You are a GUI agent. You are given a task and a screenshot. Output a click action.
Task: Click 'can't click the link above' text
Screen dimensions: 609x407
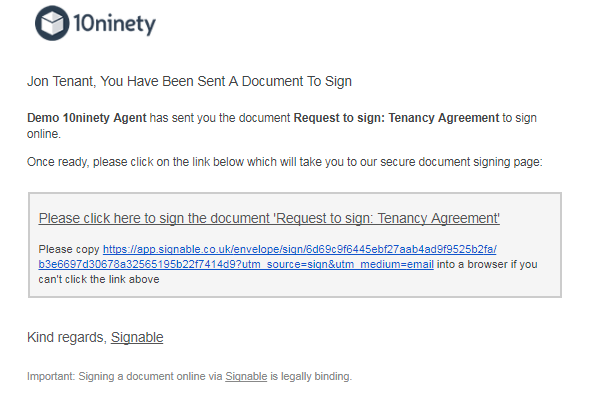(99, 279)
